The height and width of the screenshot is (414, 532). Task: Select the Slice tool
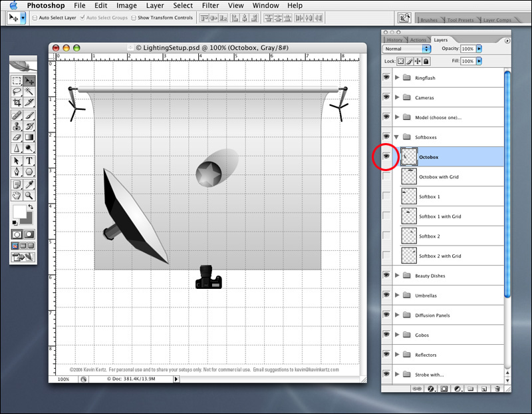pyautogui.click(x=29, y=103)
